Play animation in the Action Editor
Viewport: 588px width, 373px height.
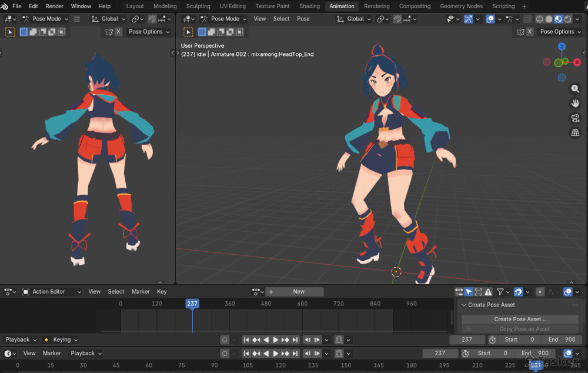click(275, 339)
